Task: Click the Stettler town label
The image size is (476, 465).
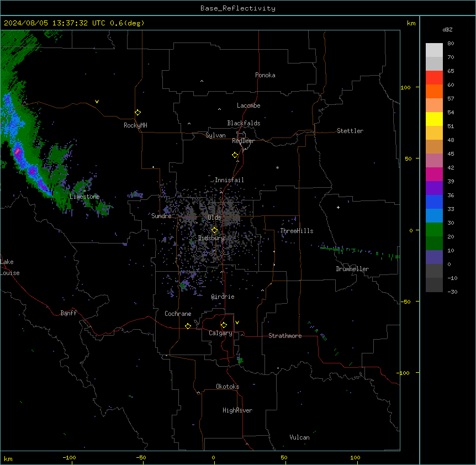Action: click(350, 131)
